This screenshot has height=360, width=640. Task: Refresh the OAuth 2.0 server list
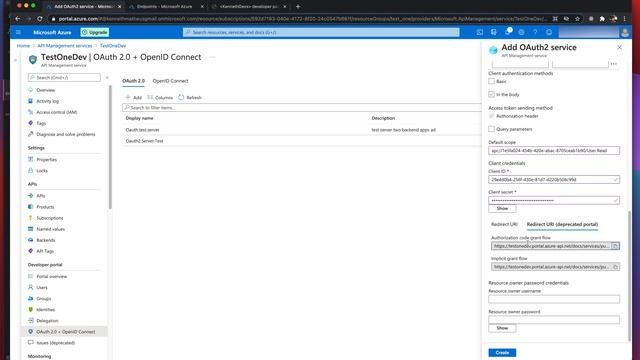tap(190, 98)
